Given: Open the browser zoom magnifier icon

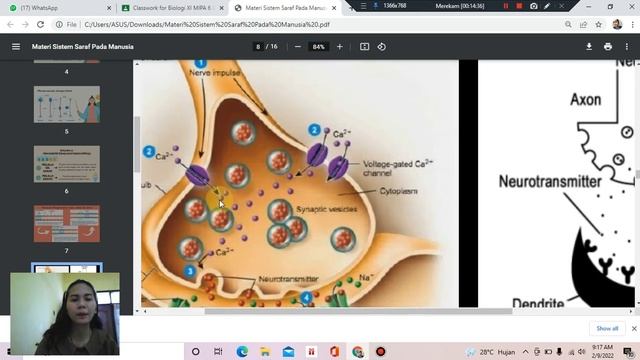Looking at the screenshot, I should point(568,24).
